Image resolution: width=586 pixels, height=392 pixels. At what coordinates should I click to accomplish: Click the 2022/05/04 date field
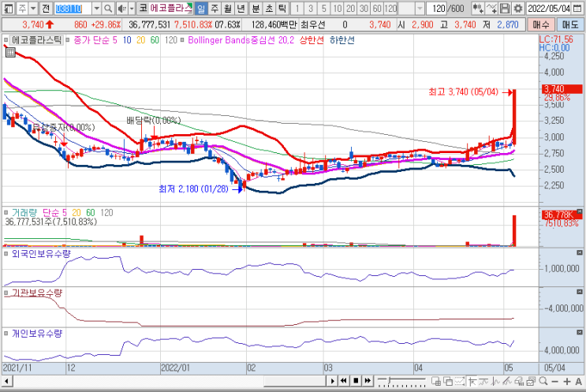click(549, 8)
